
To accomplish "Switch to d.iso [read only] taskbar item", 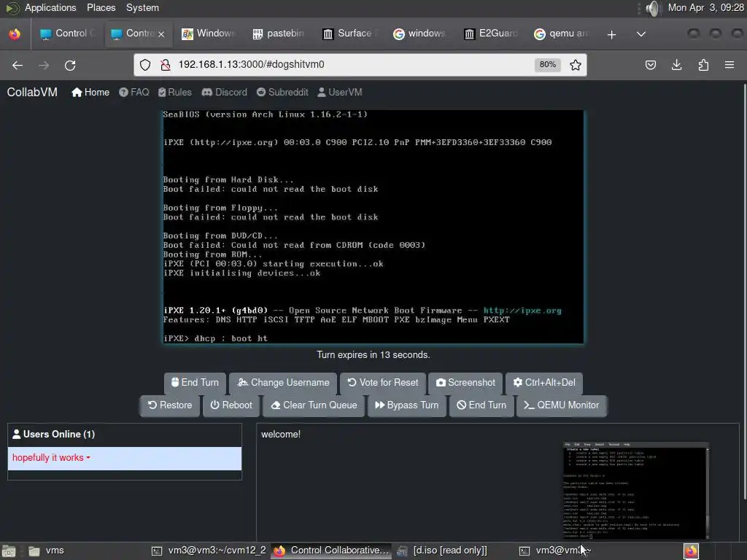I will coord(442,551).
